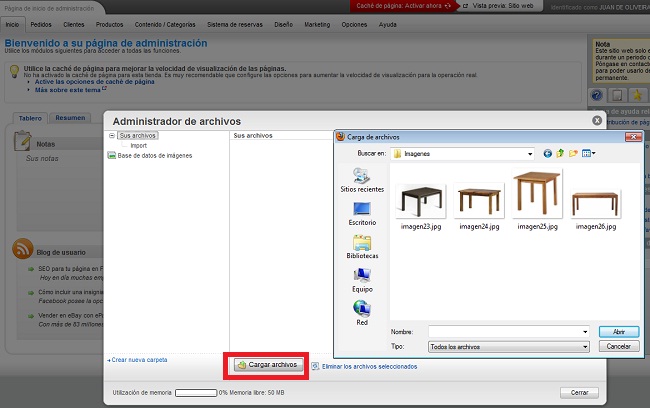Click the Cargar archivos button

pyautogui.click(x=268, y=365)
